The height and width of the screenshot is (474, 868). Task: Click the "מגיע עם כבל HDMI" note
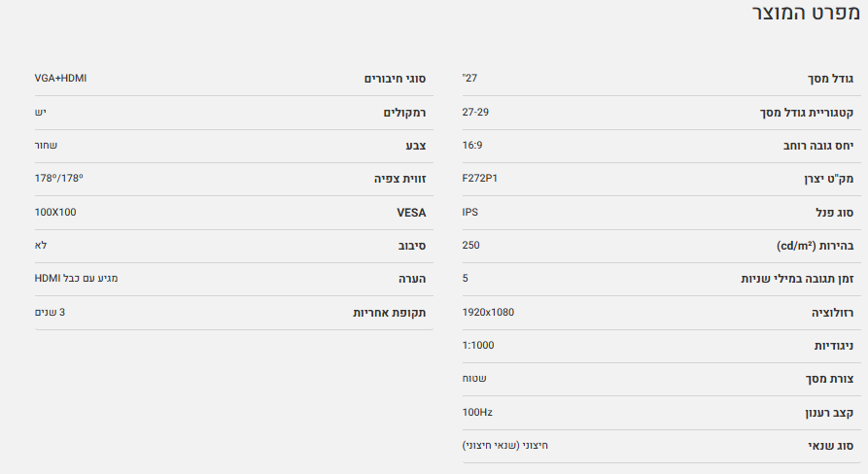click(x=76, y=279)
